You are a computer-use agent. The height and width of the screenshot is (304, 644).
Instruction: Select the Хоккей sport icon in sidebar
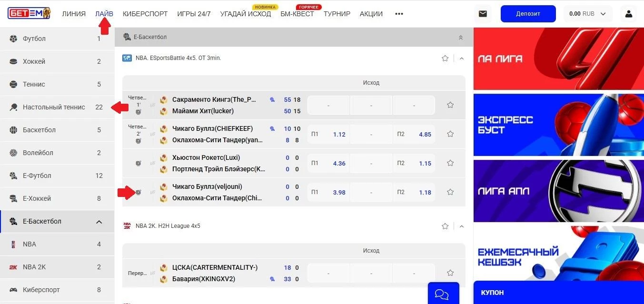(13, 61)
